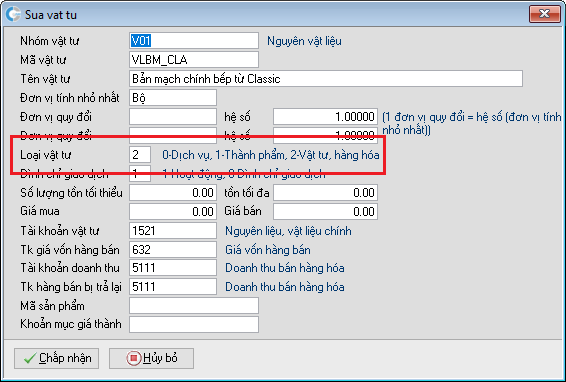Image resolution: width=566 pixels, height=382 pixels.
Task: Click the first hệ số value field
Action: click(x=326, y=117)
